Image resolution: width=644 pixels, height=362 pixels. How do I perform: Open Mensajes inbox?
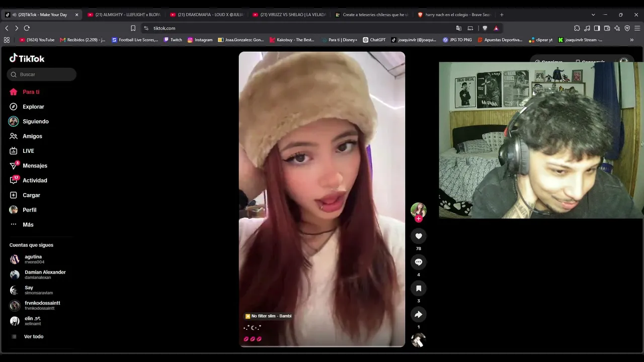click(28, 165)
